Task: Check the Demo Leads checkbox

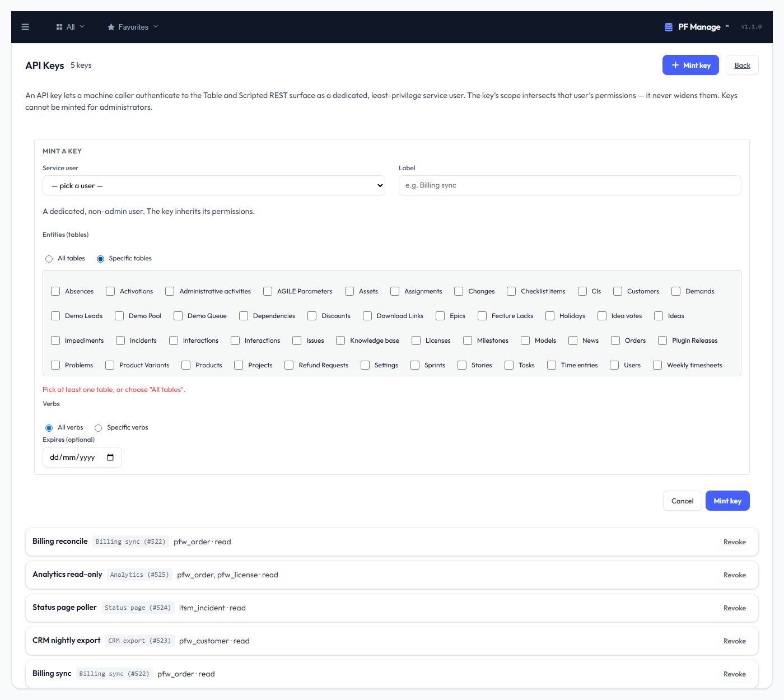Action: pyautogui.click(x=55, y=316)
